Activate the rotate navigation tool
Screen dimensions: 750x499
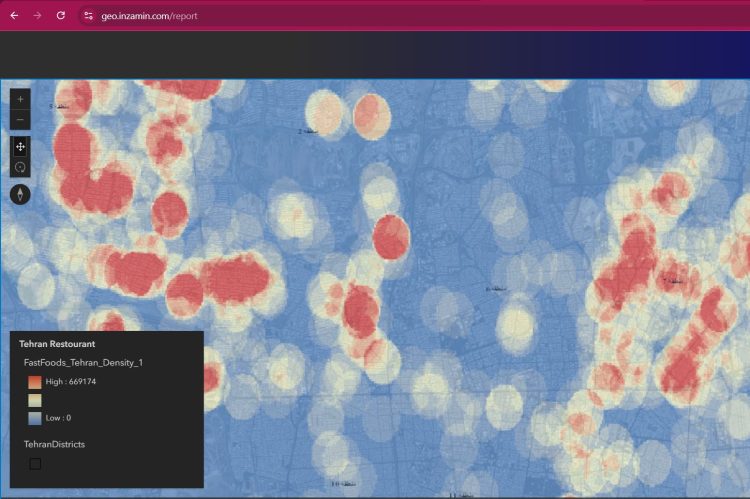pos(21,167)
